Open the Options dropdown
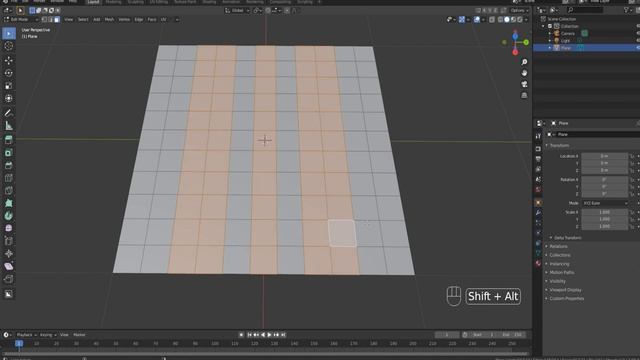The height and width of the screenshot is (360, 640). (519, 11)
